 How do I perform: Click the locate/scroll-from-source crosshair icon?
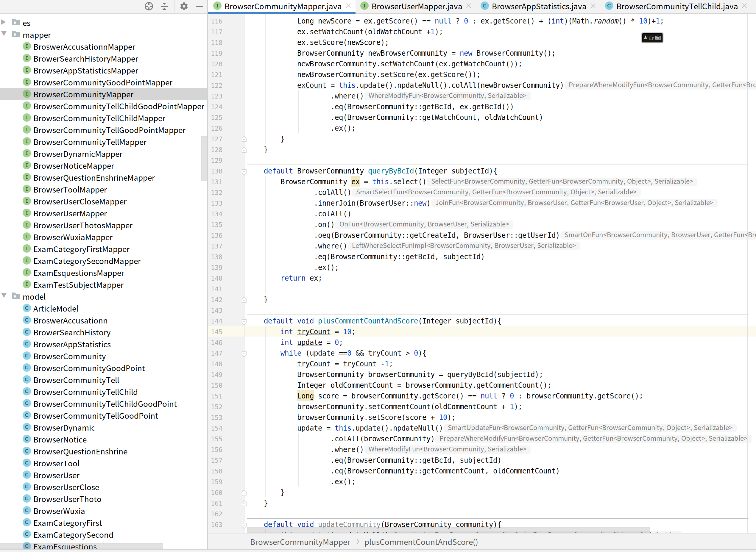(149, 6)
